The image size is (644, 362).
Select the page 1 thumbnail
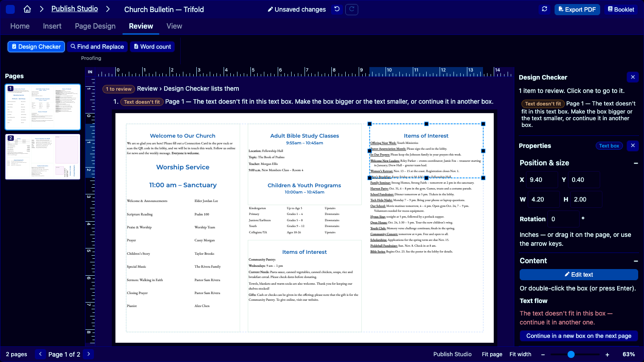(x=42, y=107)
